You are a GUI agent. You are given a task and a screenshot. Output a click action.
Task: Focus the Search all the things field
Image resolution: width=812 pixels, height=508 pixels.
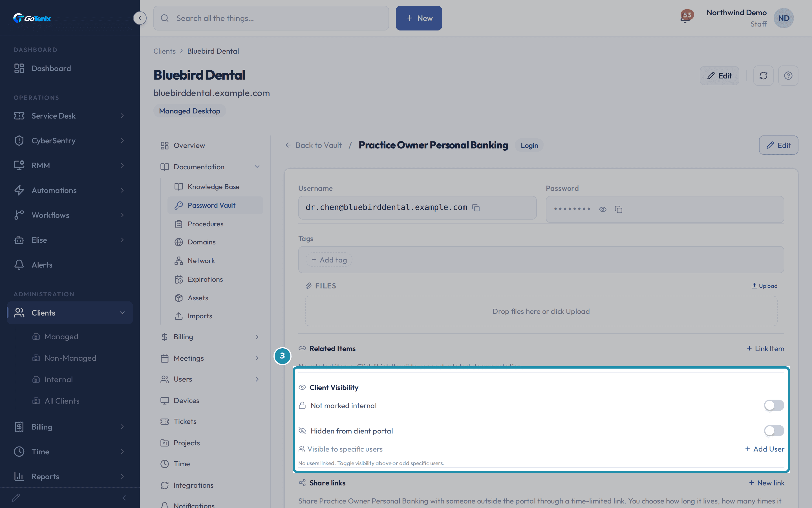point(271,18)
